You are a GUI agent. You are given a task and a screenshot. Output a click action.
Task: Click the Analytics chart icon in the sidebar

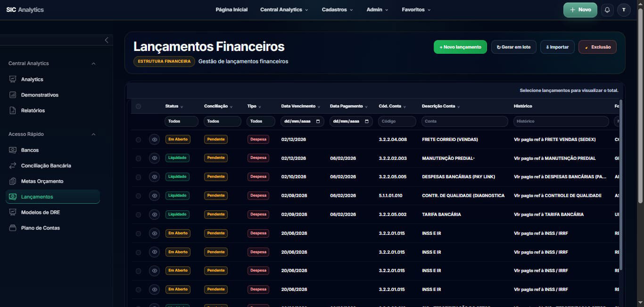13,79
